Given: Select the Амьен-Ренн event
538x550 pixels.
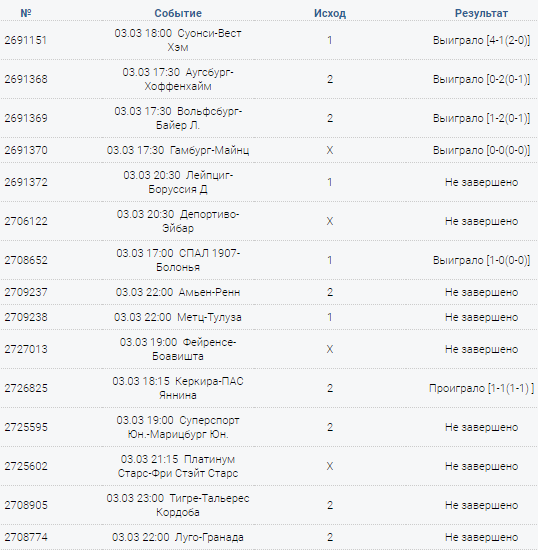Looking at the screenshot, I should click(178, 292).
